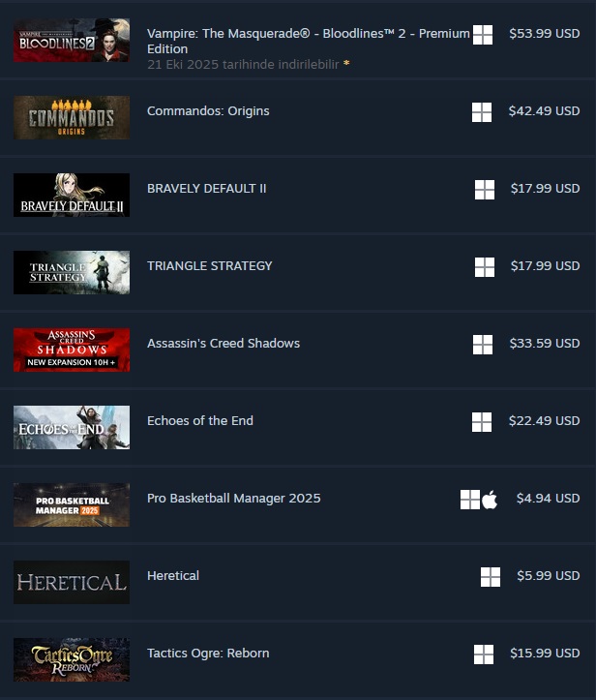The image size is (596, 700).
Task: Click the Windows icon beside Tactics Ogre: Reborn
Action: click(484, 654)
